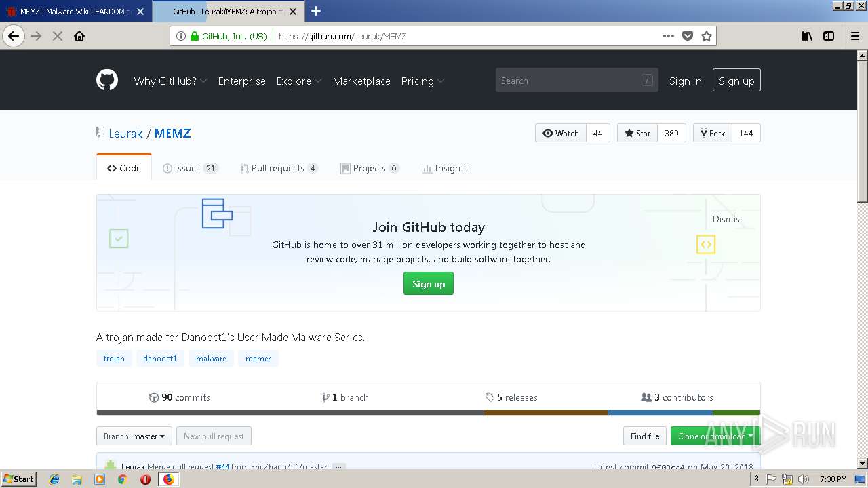Open Windows Explorer folder in taskbar
Screen dimensions: 868x488
tap(77, 479)
